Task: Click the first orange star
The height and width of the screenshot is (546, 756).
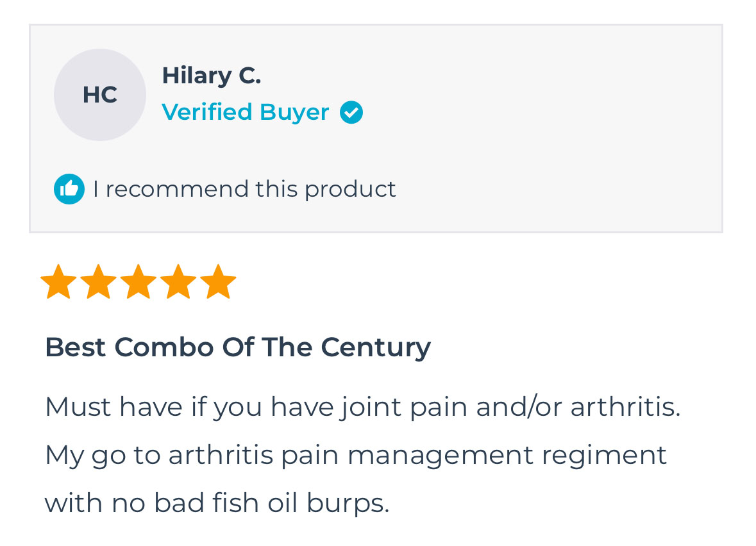Action: 58,282
